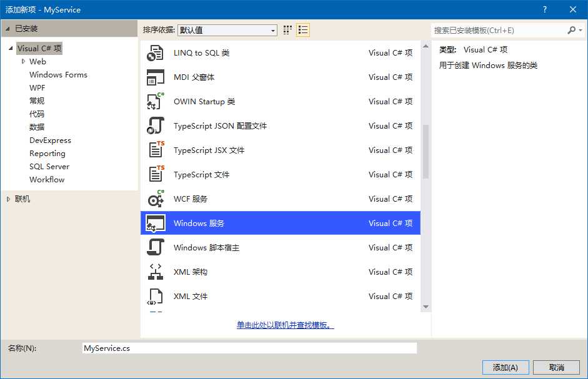
Task: Select the 代码 category
Action: [x=37, y=114]
